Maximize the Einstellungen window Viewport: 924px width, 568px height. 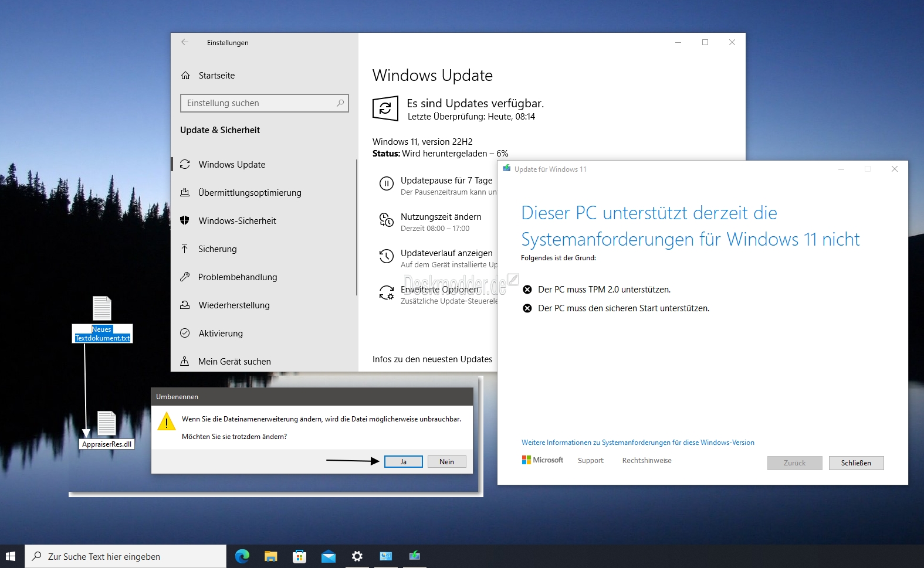pyautogui.click(x=705, y=42)
